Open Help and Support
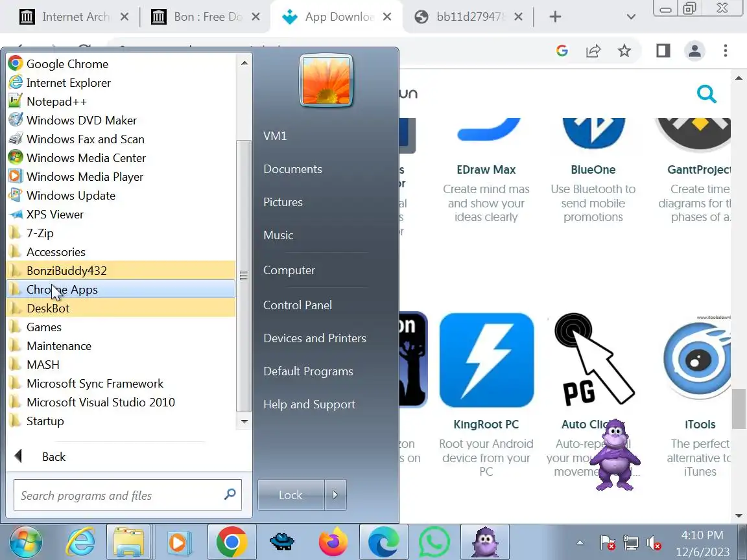Viewport: 747px width, 560px height. (309, 404)
